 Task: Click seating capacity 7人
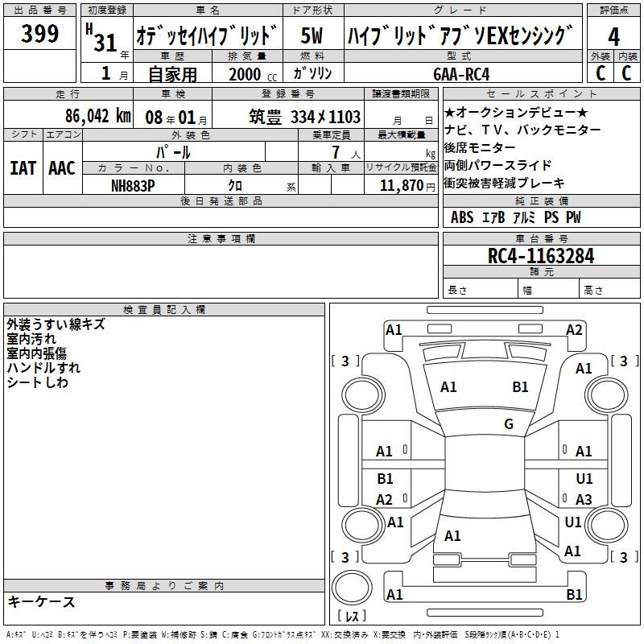[346, 153]
